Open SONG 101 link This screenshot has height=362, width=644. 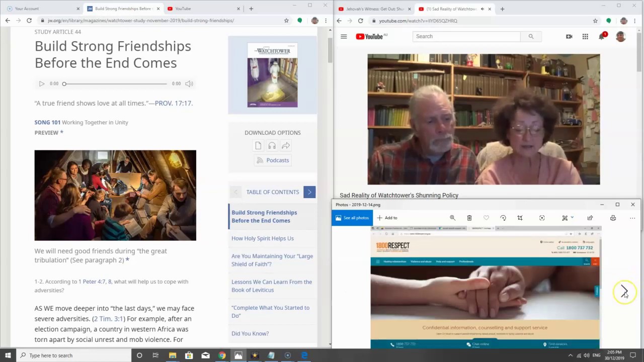(x=47, y=122)
